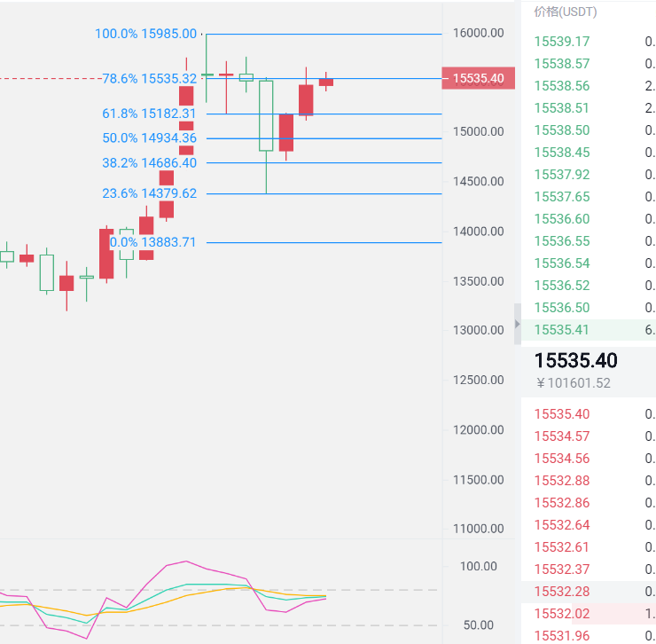Select the 23.6% 14379.62 Fibonacci label
Screen dimensions: 656x644
coord(149,193)
